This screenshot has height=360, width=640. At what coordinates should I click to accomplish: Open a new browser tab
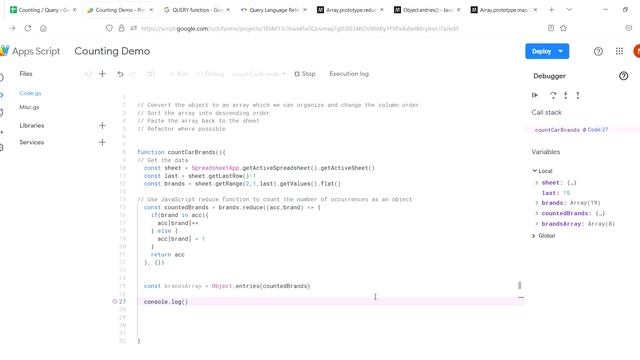click(551, 9)
